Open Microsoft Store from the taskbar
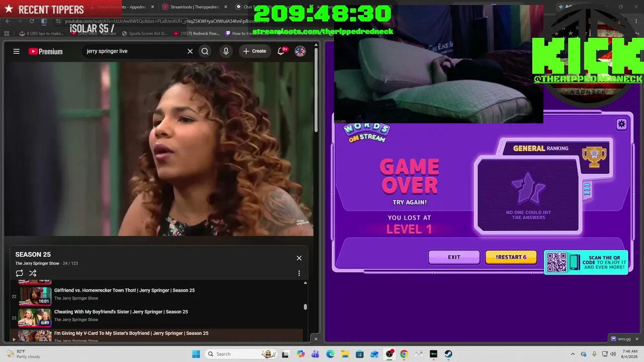This screenshot has width=644, height=362. pos(360,354)
